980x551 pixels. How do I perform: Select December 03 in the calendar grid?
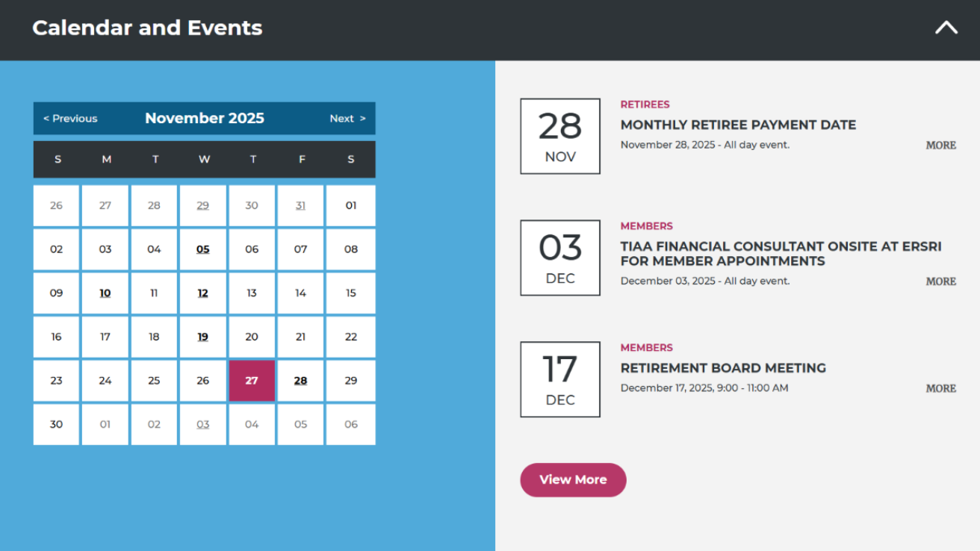(x=203, y=424)
